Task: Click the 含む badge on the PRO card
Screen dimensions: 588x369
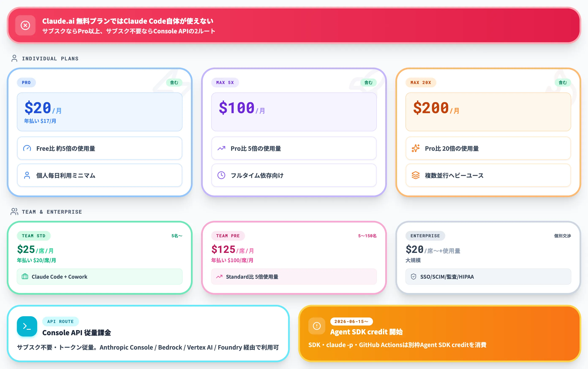Action: 174,83
